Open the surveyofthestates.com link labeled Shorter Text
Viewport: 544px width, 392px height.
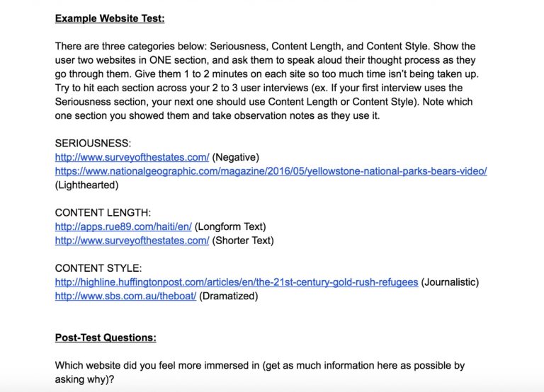tap(132, 241)
